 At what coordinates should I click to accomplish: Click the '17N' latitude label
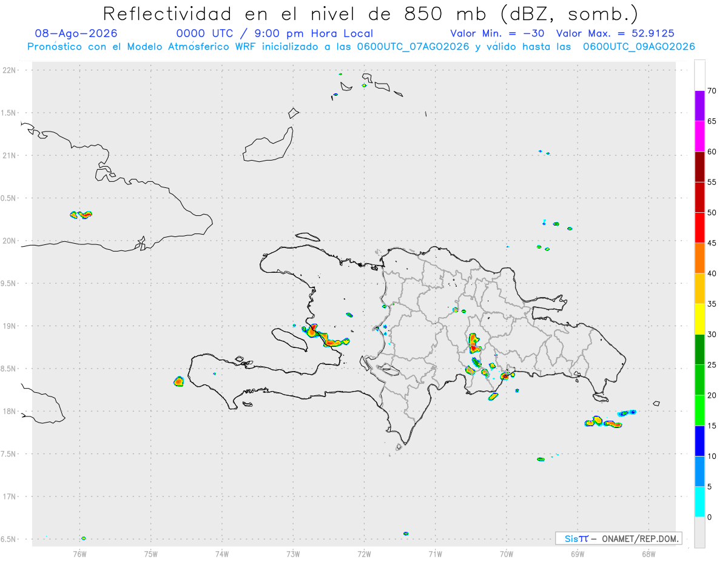click(10, 497)
